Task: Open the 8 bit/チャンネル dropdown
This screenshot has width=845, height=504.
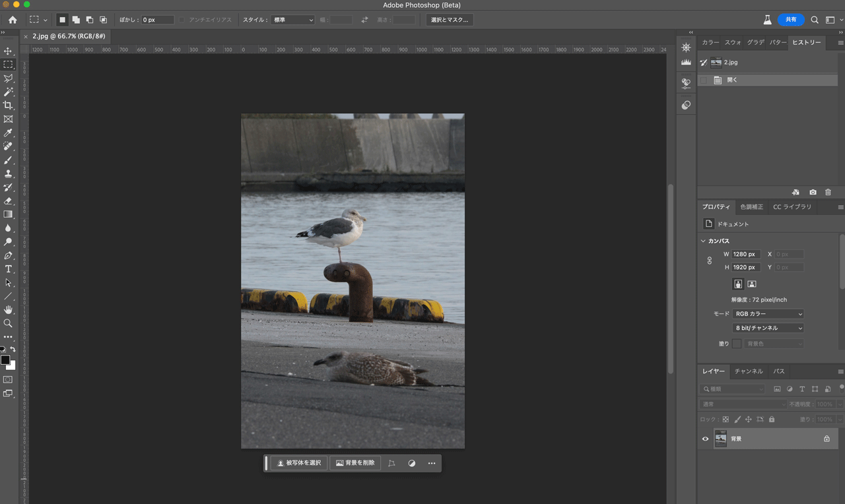Action: tap(768, 328)
